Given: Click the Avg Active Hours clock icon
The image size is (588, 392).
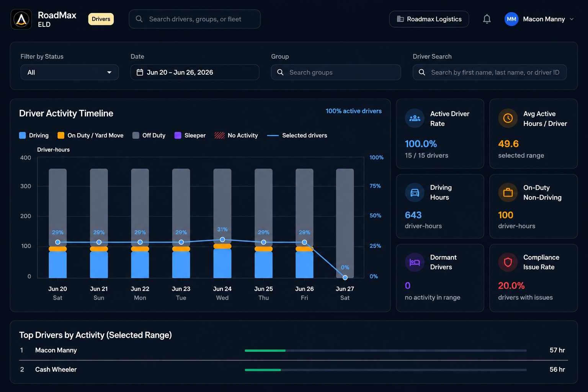Looking at the screenshot, I should [x=508, y=118].
